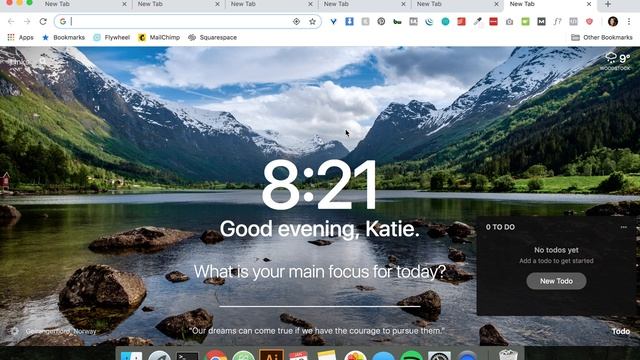
Task: Click the camera screenshot extension icon
Action: 509,22
